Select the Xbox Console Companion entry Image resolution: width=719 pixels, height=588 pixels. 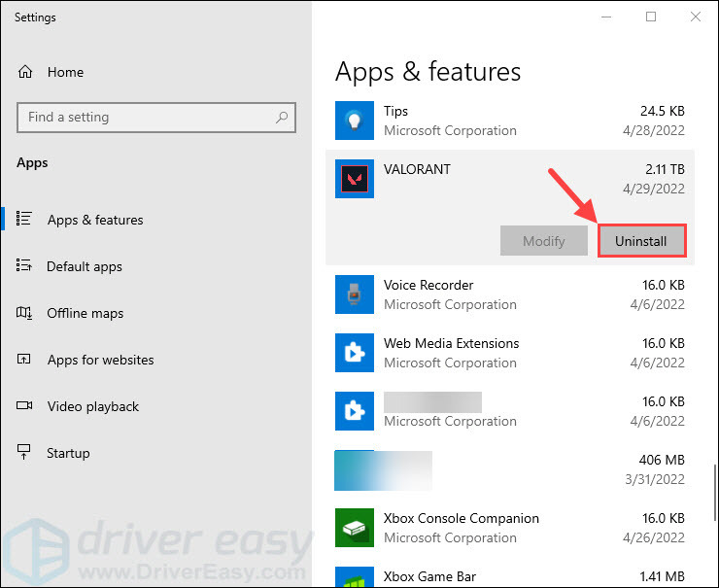tap(510, 528)
